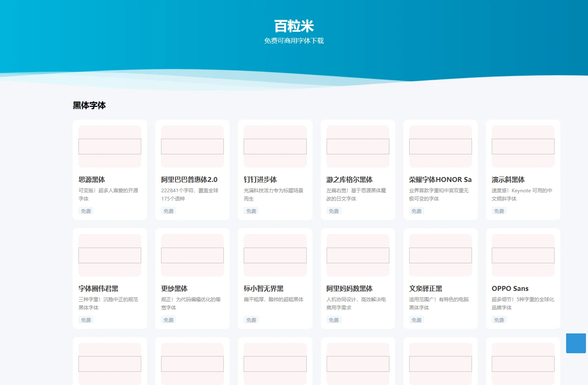Click the preview image of 阿里妈妈数黑体
The image size is (588, 385).
click(358, 255)
